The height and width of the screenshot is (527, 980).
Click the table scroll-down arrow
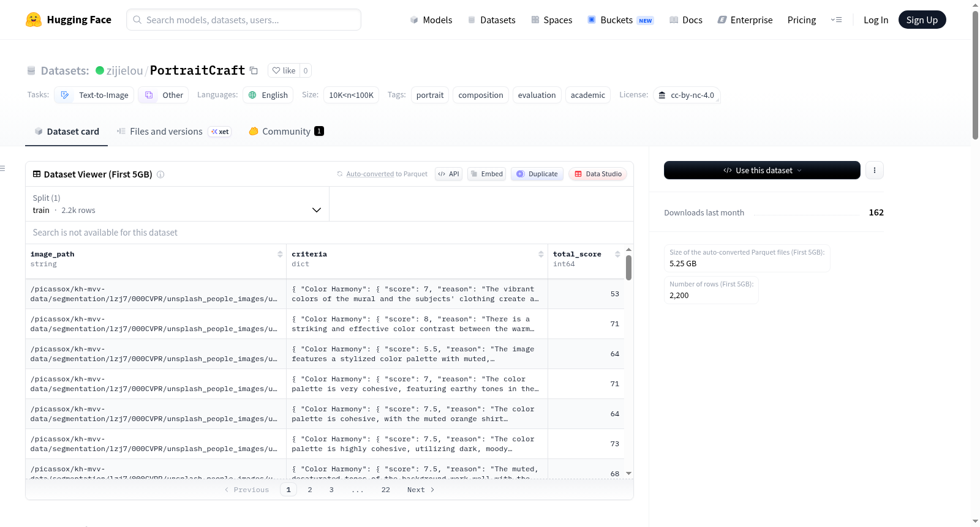click(628, 474)
